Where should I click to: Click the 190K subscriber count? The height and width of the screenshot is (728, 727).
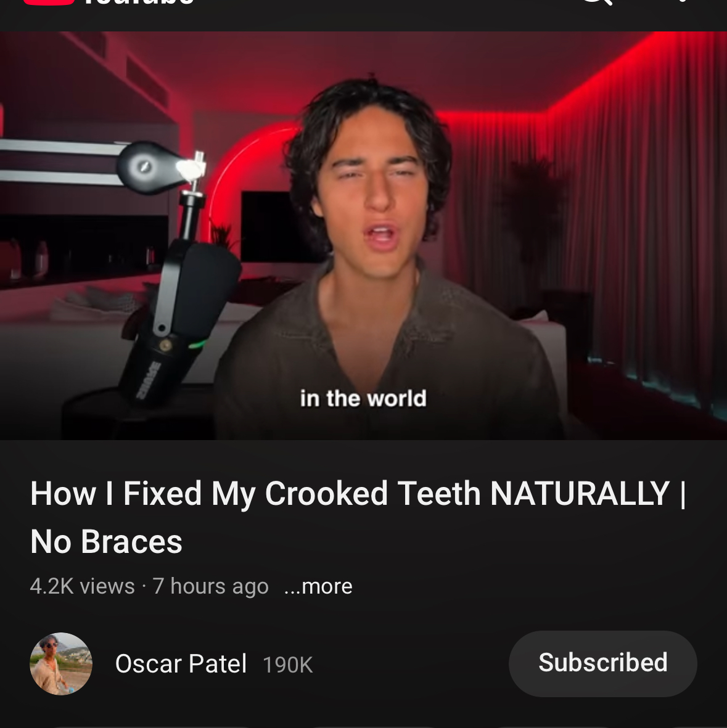tap(287, 665)
